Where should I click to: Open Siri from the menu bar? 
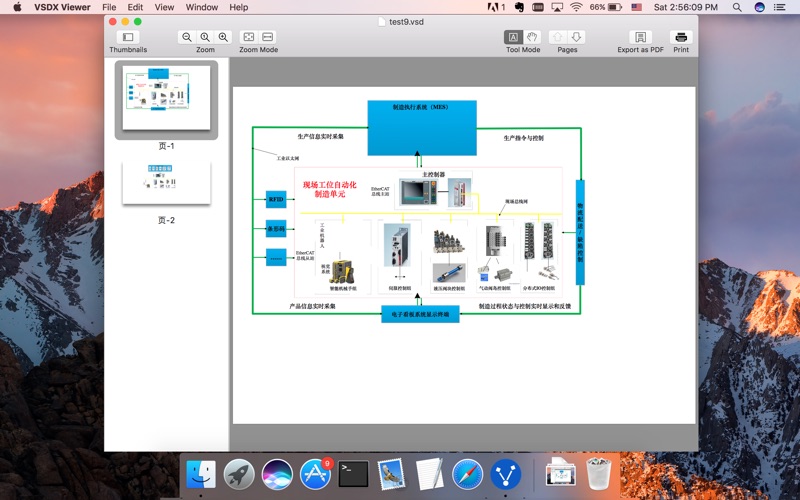[760, 7]
